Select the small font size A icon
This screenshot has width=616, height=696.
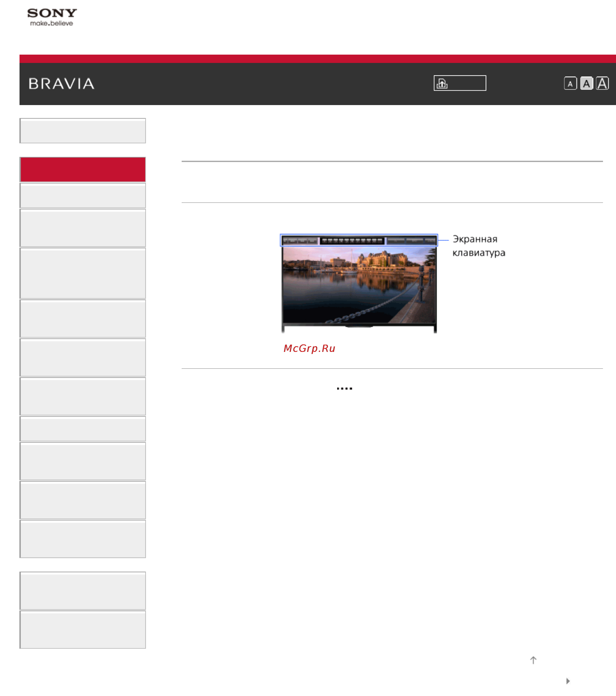click(x=570, y=83)
